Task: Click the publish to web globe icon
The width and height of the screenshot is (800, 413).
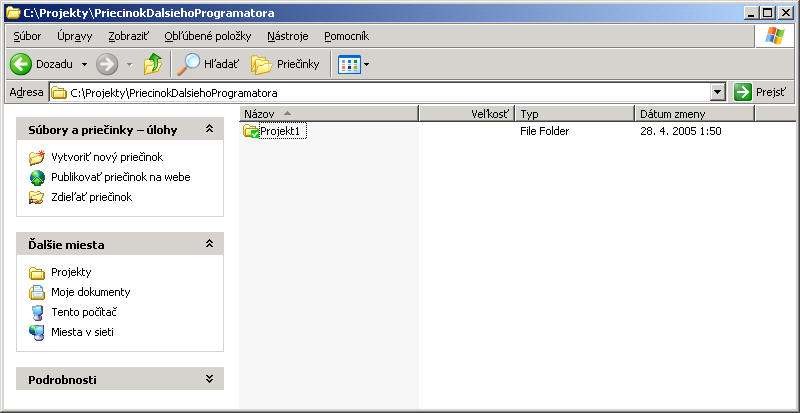Action: coord(37,178)
